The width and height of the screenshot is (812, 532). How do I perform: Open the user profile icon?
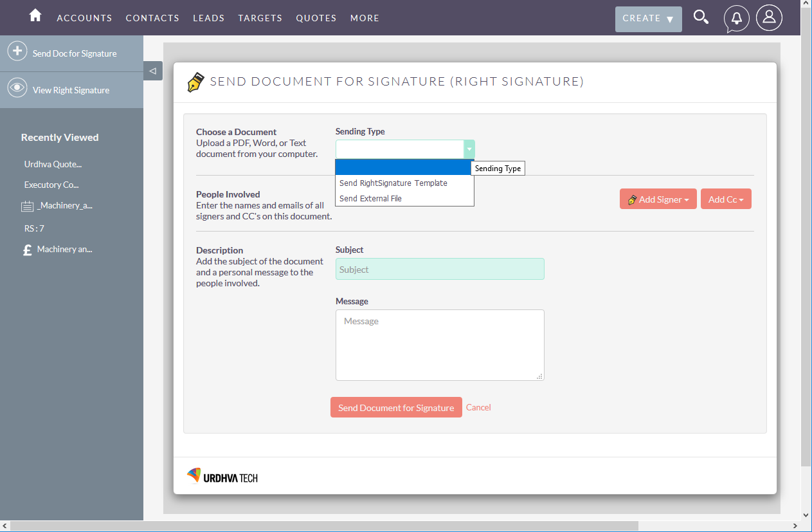click(x=769, y=18)
